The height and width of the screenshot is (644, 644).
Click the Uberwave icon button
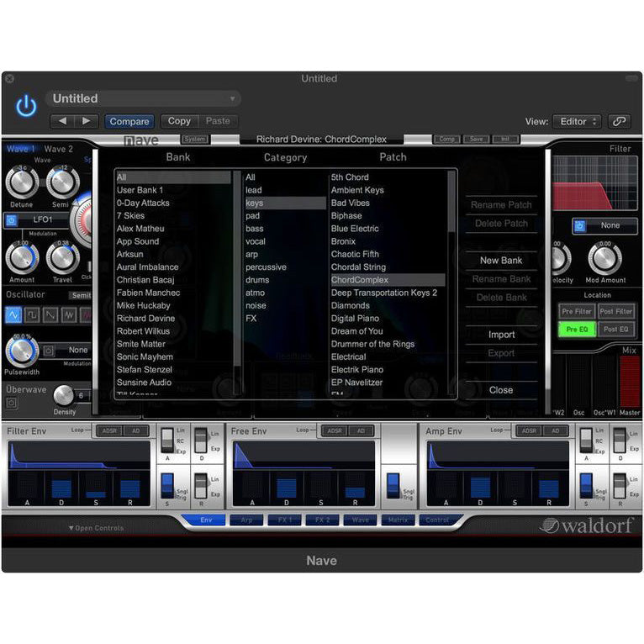point(12,402)
